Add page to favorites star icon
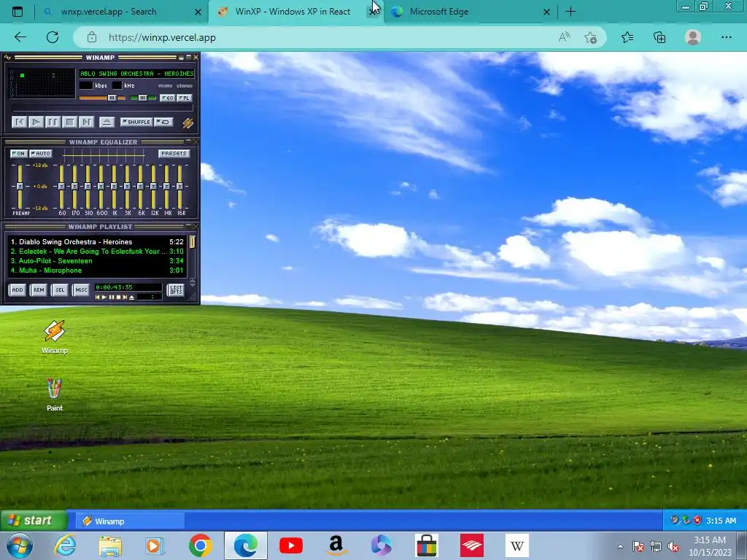The image size is (747, 560). pos(591,38)
